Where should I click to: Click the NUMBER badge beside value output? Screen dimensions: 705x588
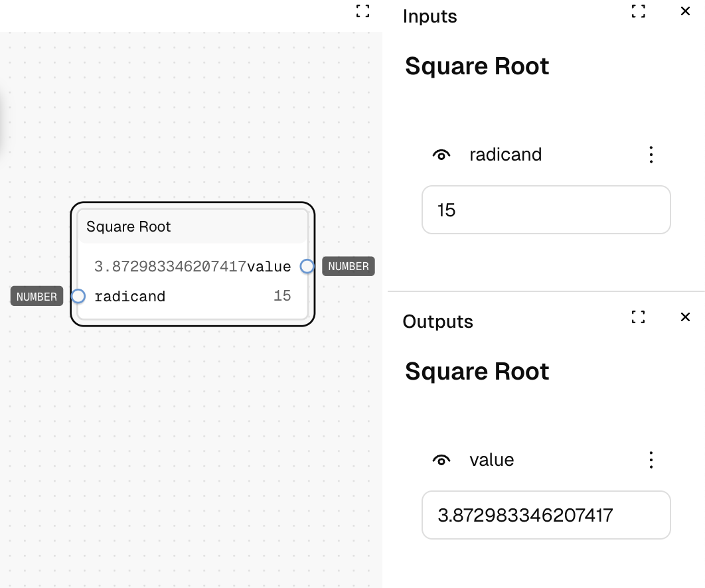coord(349,266)
